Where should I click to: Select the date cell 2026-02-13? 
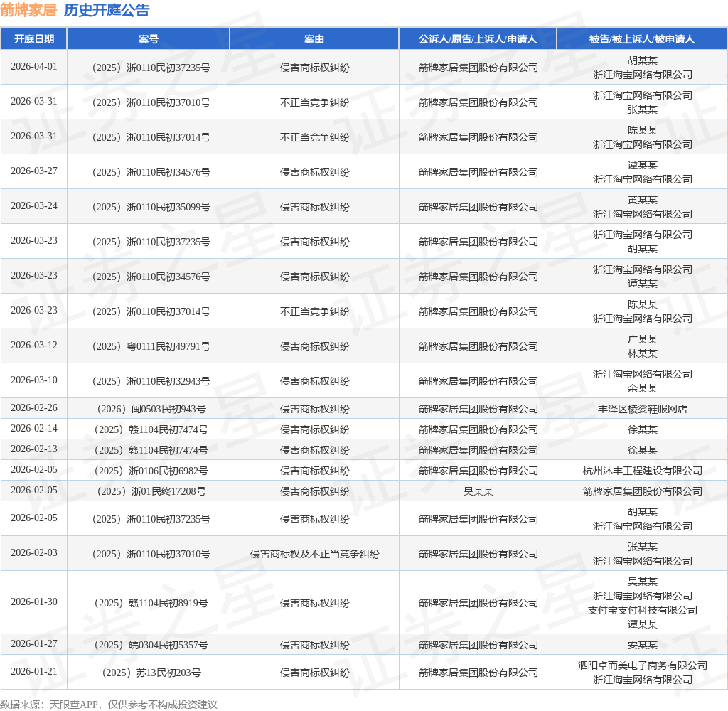pyautogui.click(x=34, y=449)
